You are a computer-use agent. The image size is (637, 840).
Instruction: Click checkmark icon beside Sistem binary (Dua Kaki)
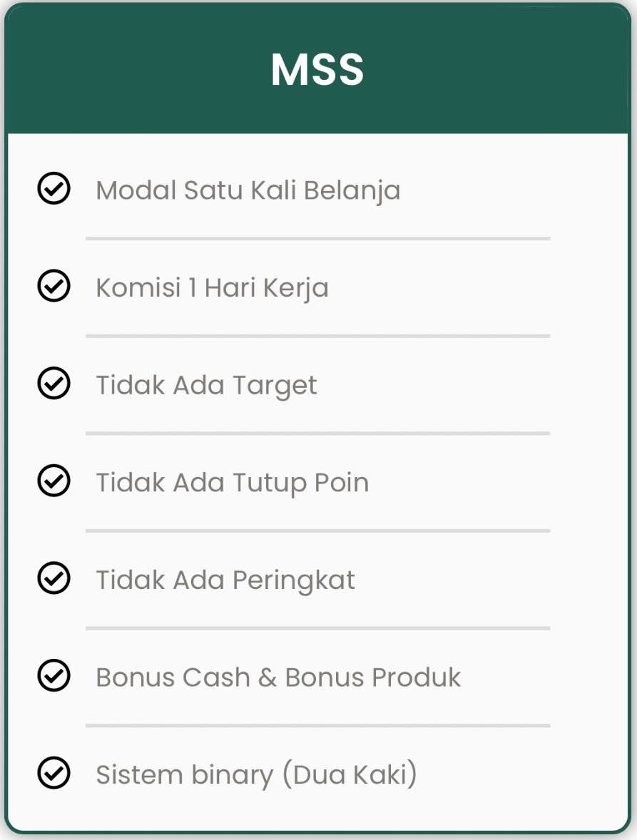pos(53,773)
